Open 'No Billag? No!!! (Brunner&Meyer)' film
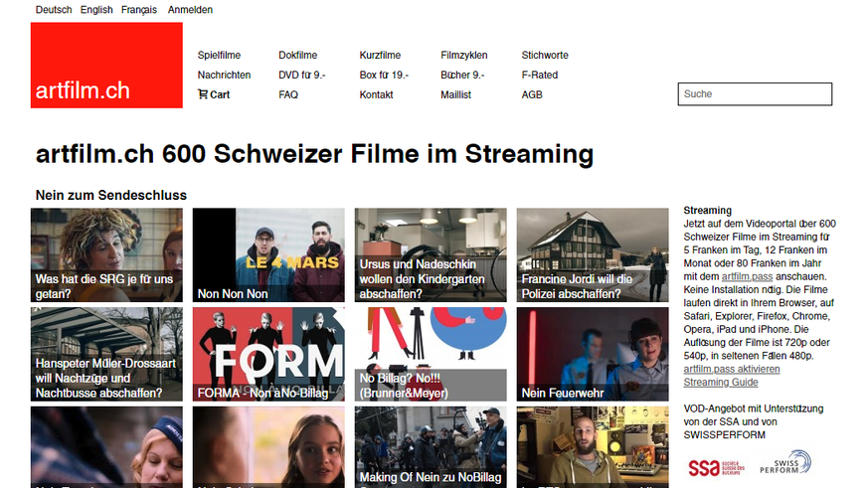This screenshot has width=868, height=488. click(x=431, y=354)
